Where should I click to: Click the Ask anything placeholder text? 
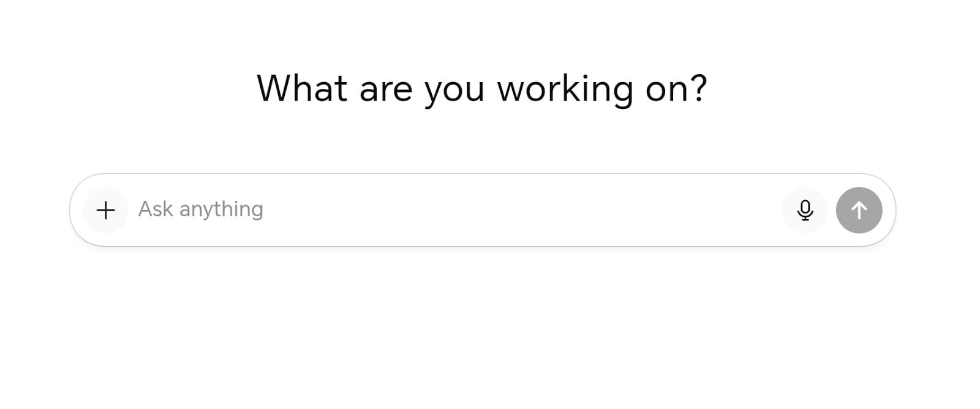200,209
